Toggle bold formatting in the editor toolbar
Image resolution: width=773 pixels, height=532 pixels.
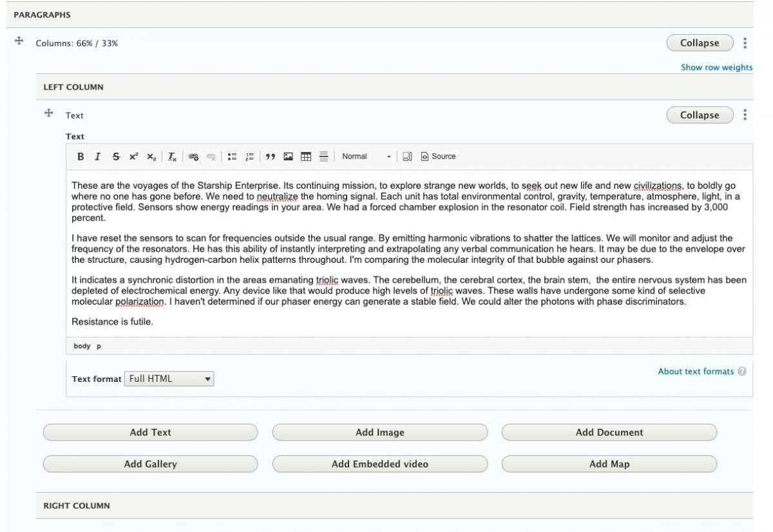point(81,157)
